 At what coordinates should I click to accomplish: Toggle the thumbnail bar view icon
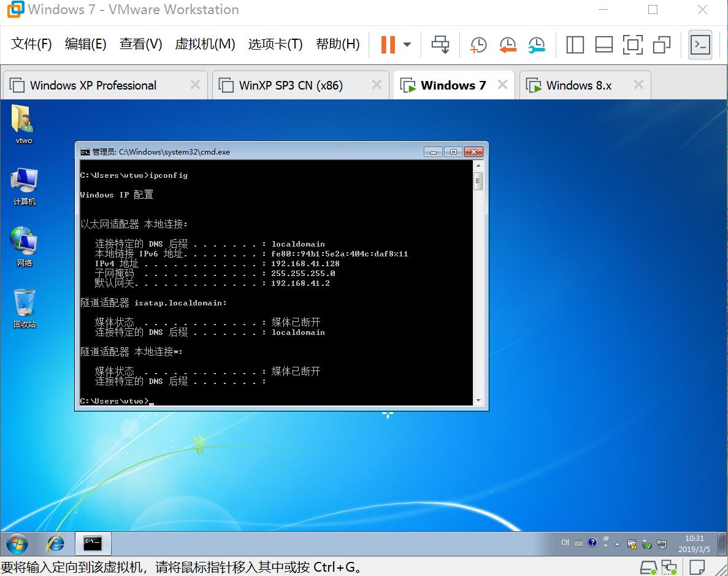[604, 45]
